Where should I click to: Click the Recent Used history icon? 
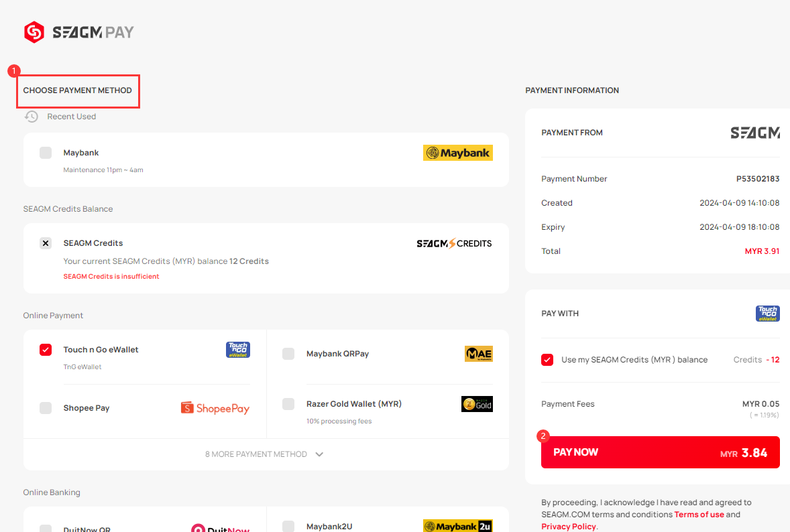click(32, 117)
